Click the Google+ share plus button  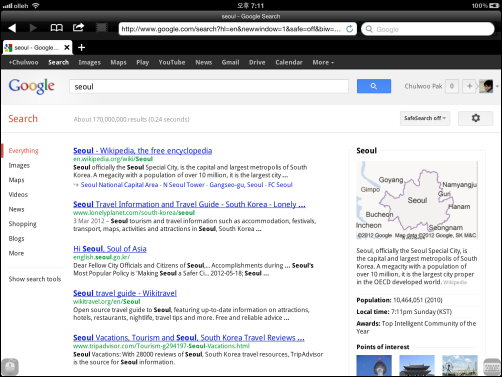coord(469,86)
